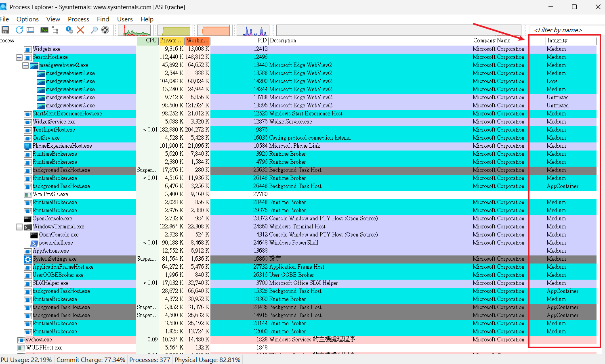The image size is (605, 364).
Task: Sort by the Private Bytes column header
Action: [171, 41]
